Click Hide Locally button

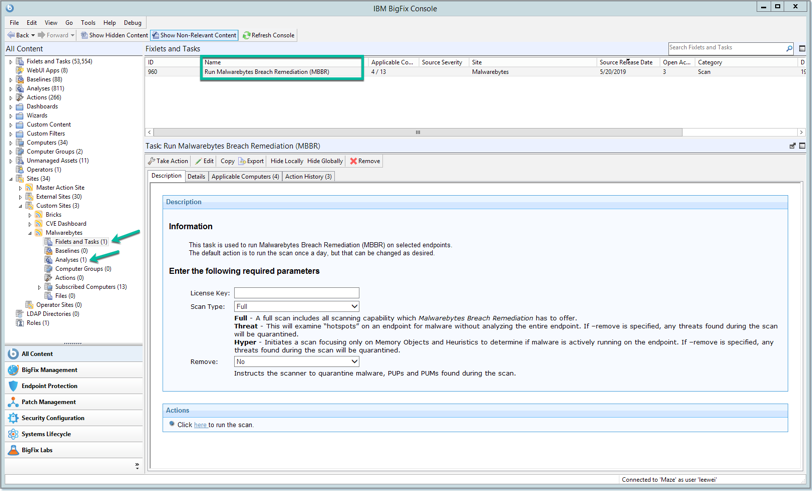[286, 161]
